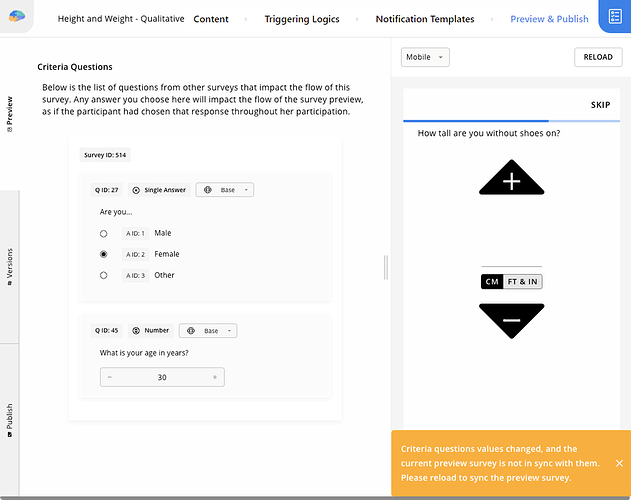631x500 pixels.
Task: Click the survey progress bar in preview
Action: (x=511, y=121)
